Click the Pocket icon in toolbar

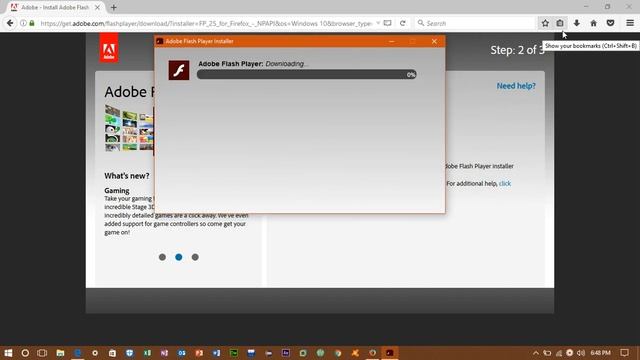click(x=610, y=23)
